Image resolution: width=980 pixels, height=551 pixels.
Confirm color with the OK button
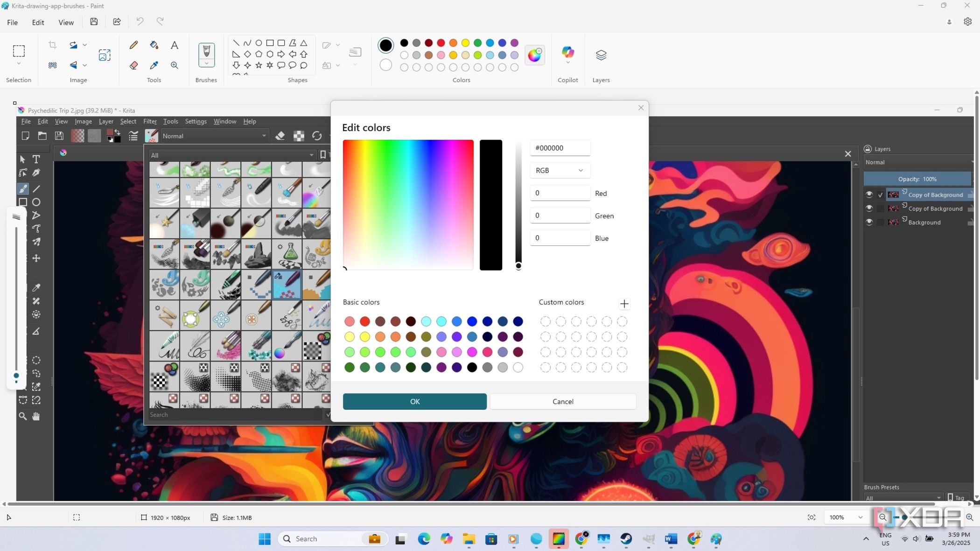(x=414, y=401)
